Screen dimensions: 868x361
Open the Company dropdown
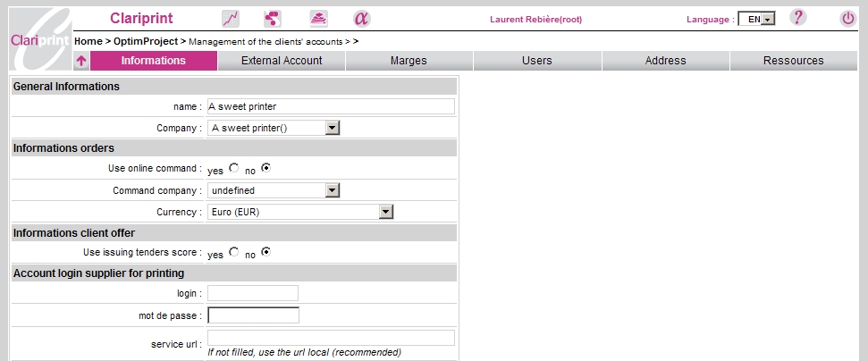click(332, 129)
